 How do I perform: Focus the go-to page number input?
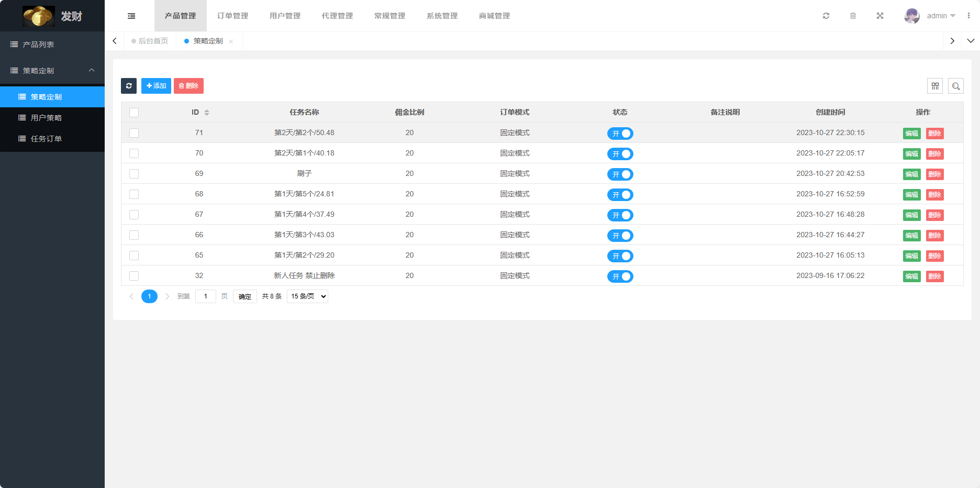[x=206, y=296]
